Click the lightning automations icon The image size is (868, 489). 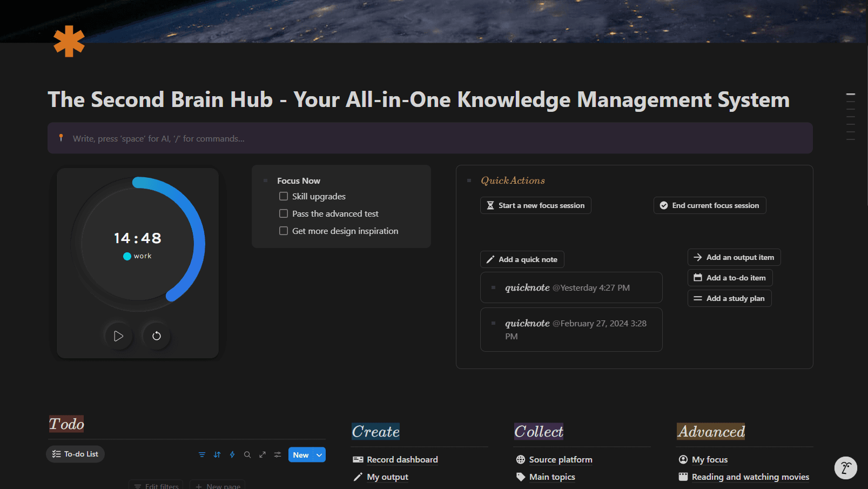(x=232, y=455)
